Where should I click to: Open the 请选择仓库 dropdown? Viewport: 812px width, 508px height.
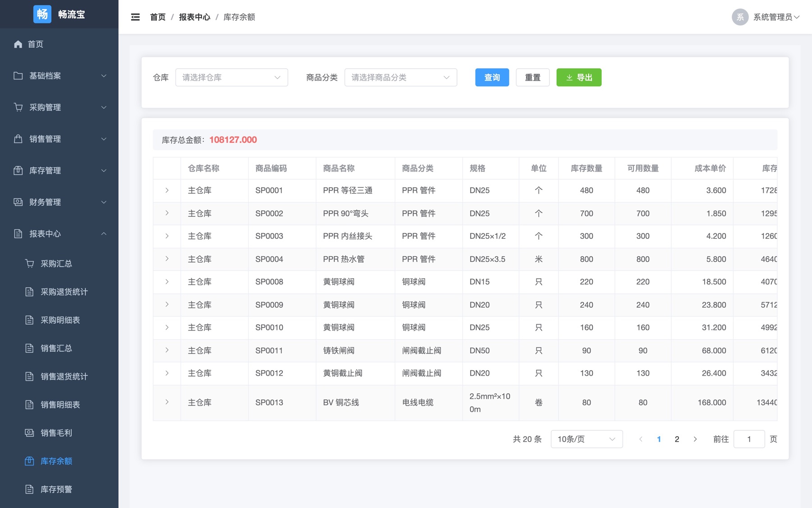pyautogui.click(x=231, y=77)
